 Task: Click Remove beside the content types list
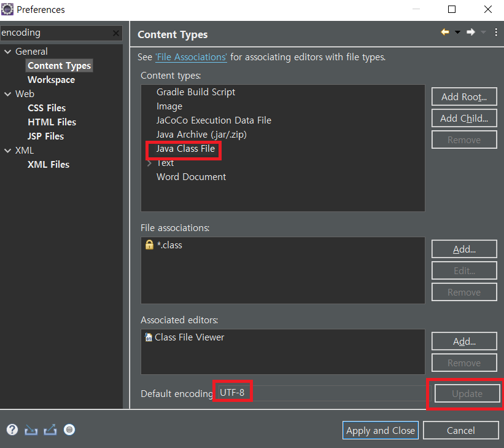tap(464, 140)
